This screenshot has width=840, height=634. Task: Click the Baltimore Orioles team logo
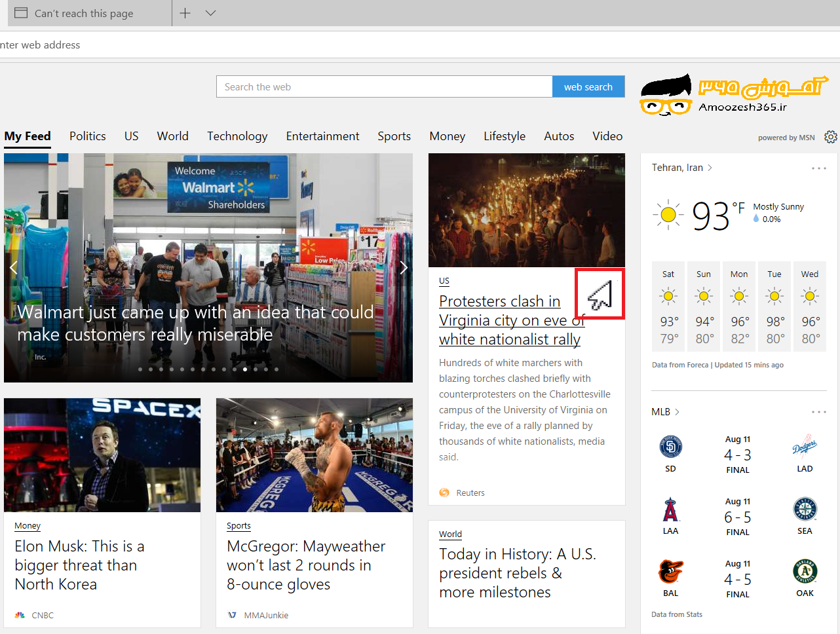[x=670, y=572]
